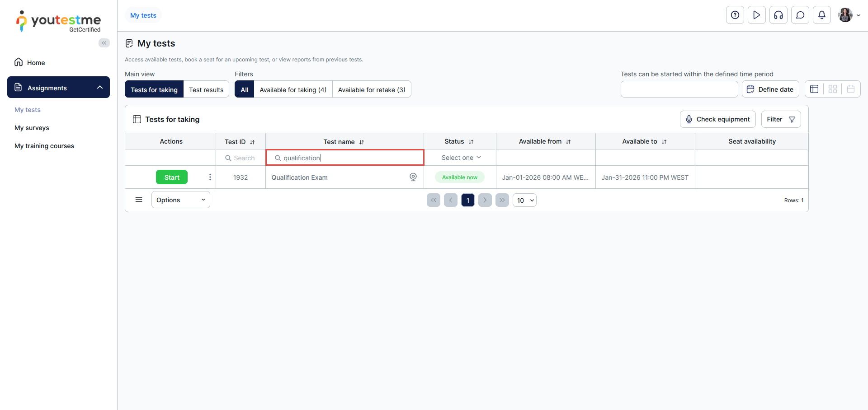
Task: Switch to grid card view
Action: coord(832,89)
